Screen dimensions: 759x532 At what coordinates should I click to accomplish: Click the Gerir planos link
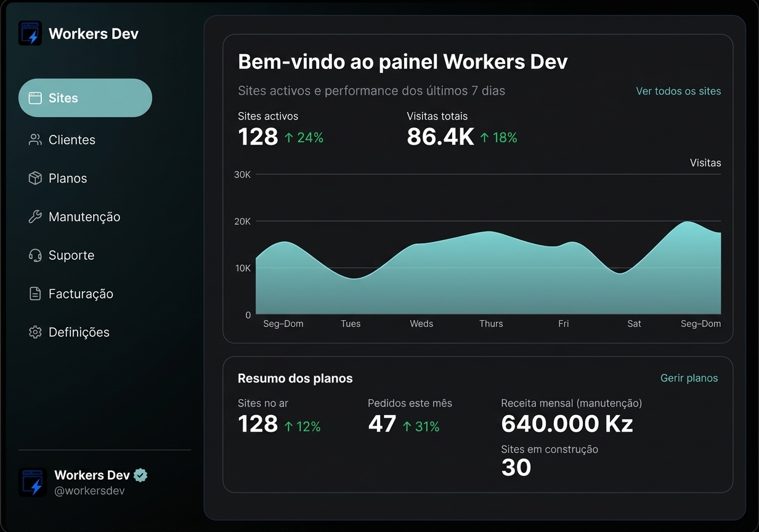(x=689, y=378)
